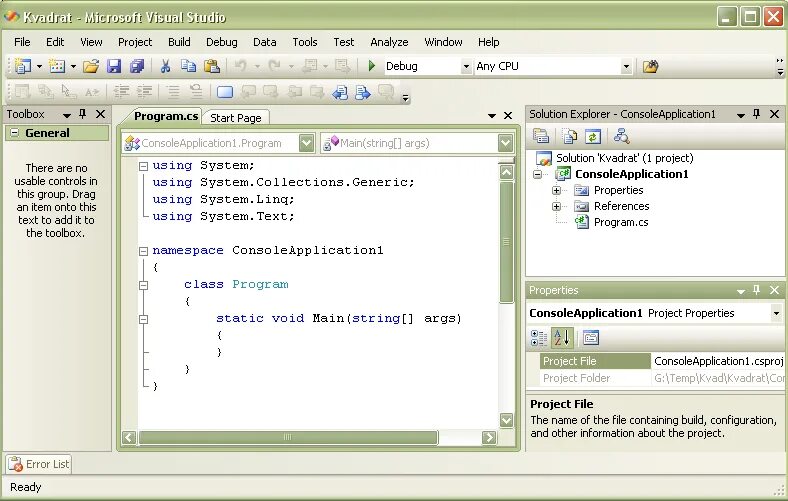Viewport: 788px width, 501px height.
Task: Toggle auto-hide pin on Properties panel
Action: 756,290
